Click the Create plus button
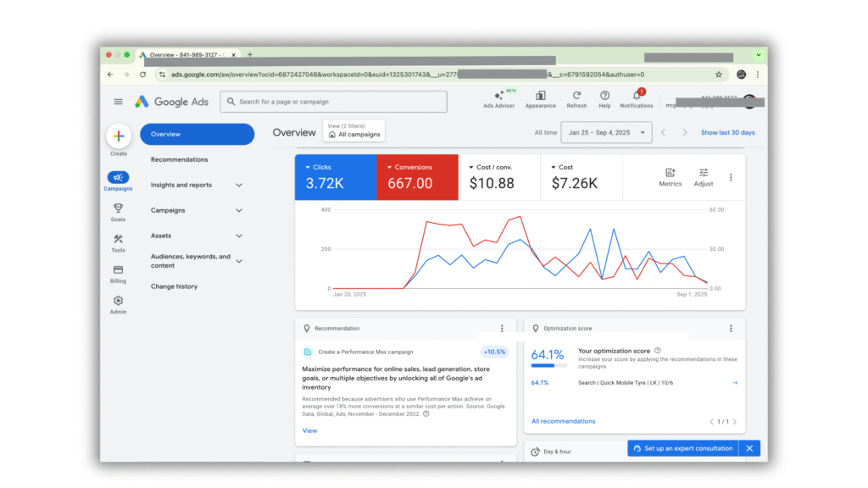 [x=119, y=136]
